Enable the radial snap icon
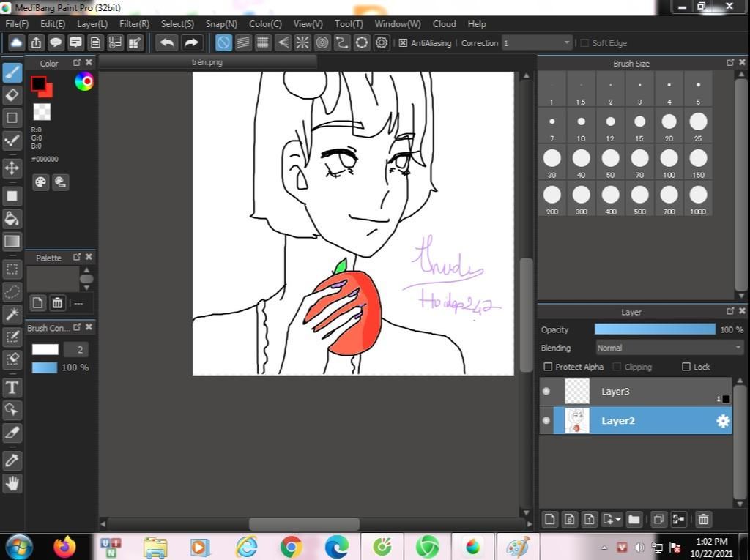Image resolution: width=750 pixels, height=560 pixels. click(302, 42)
